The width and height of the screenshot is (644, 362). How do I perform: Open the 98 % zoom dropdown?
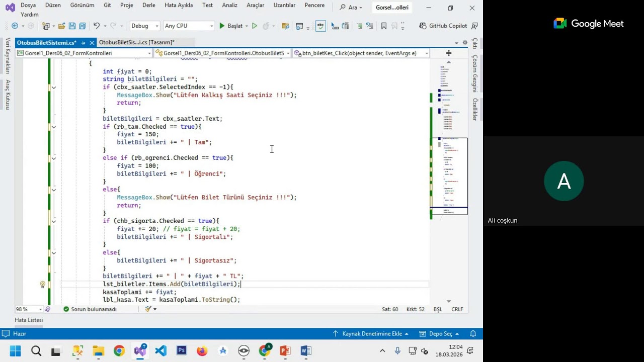click(x=29, y=309)
